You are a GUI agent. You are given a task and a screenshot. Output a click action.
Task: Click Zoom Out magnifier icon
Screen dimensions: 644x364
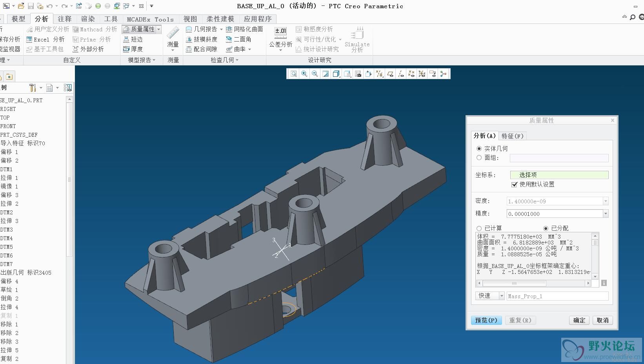coord(315,74)
